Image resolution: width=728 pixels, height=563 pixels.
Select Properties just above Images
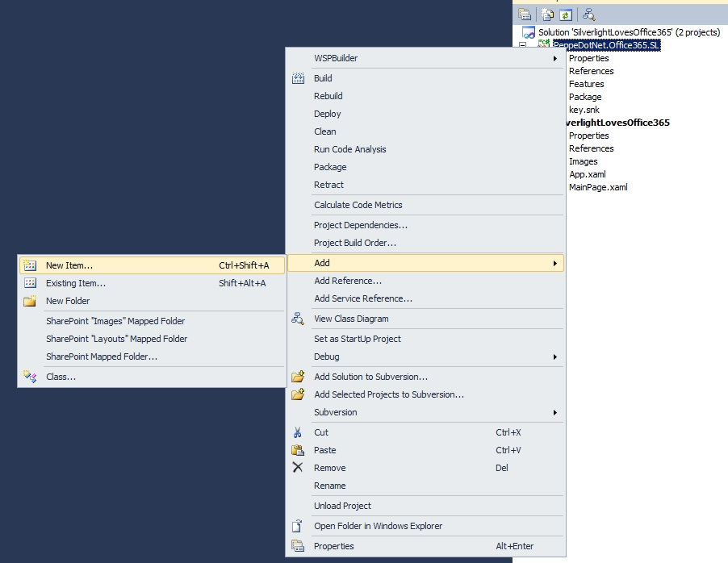pyautogui.click(x=588, y=136)
